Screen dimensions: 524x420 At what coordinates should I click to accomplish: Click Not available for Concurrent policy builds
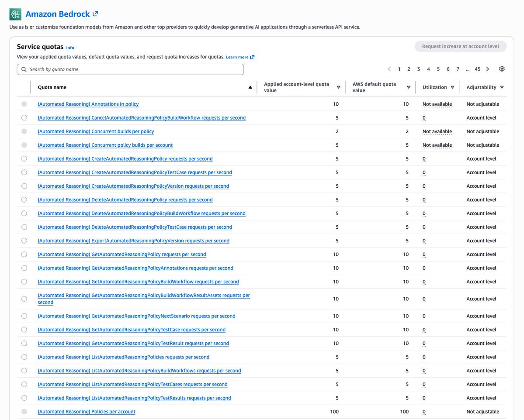pos(437,145)
